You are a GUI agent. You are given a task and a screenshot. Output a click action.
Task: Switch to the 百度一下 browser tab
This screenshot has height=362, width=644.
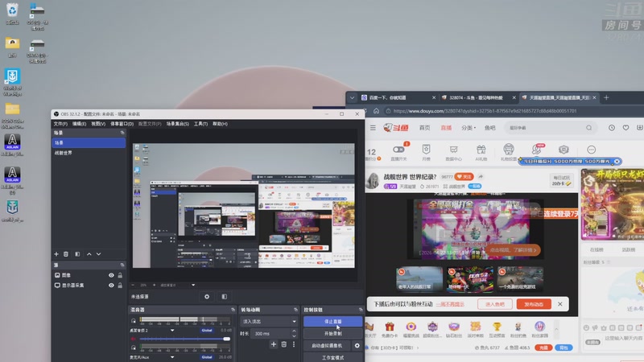397,97
